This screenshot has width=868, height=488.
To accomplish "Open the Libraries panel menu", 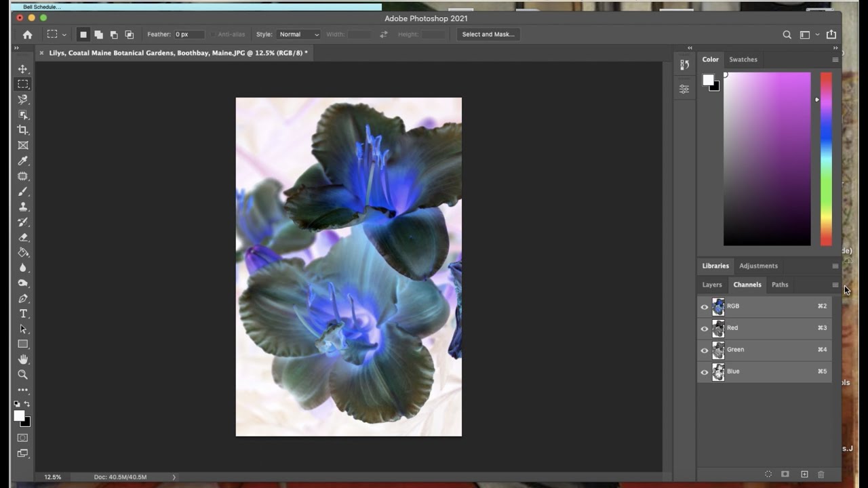I will click(835, 266).
